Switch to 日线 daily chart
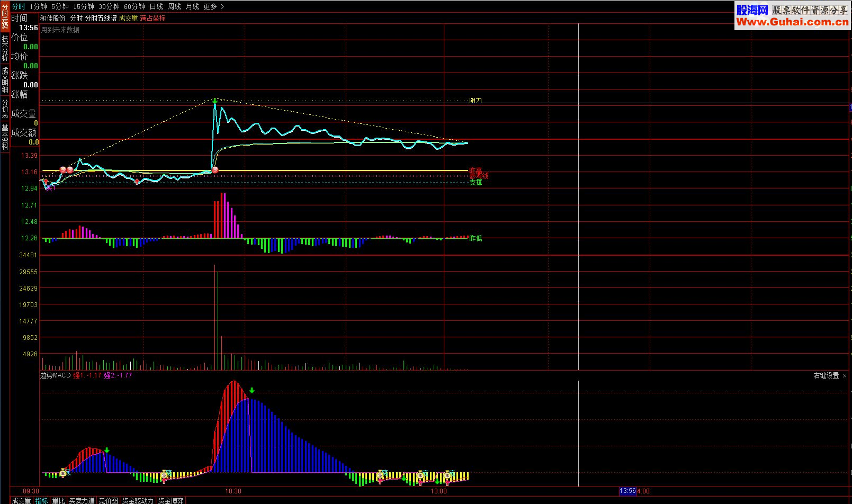 (156, 6)
